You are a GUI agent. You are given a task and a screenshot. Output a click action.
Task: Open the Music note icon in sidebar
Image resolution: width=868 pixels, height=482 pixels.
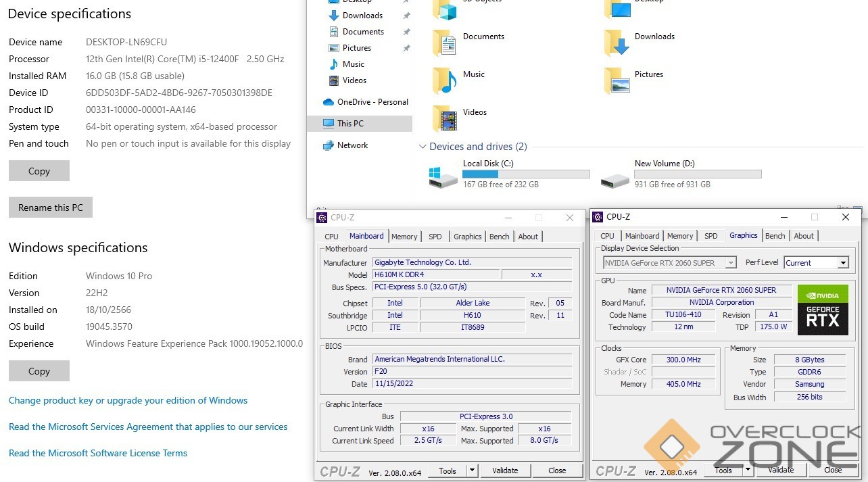333,64
